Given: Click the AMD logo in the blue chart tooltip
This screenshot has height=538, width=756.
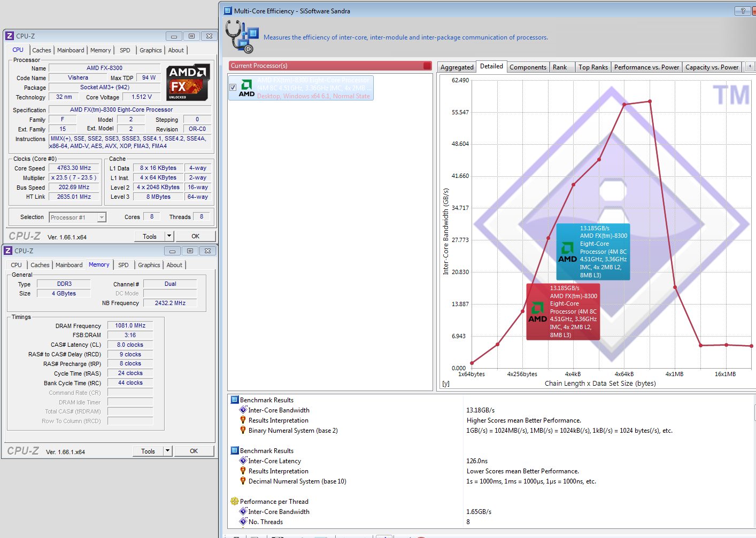Looking at the screenshot, I should [x=567, y=252].
